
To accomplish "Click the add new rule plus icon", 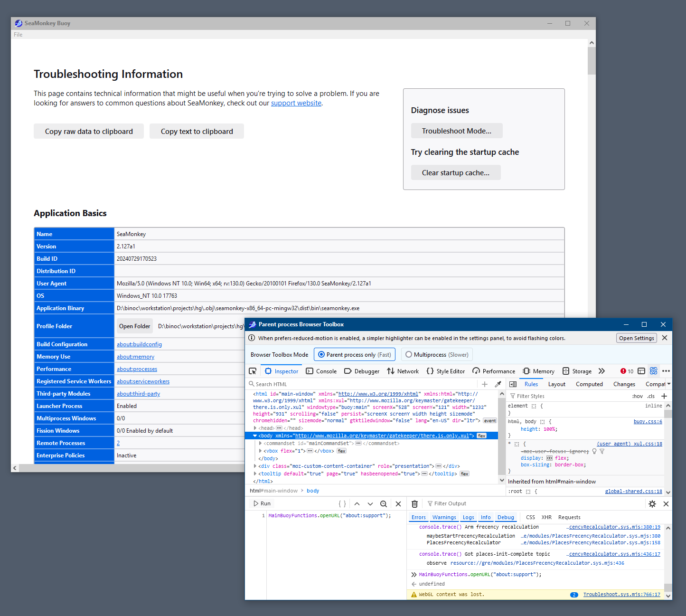I will 664,396.
